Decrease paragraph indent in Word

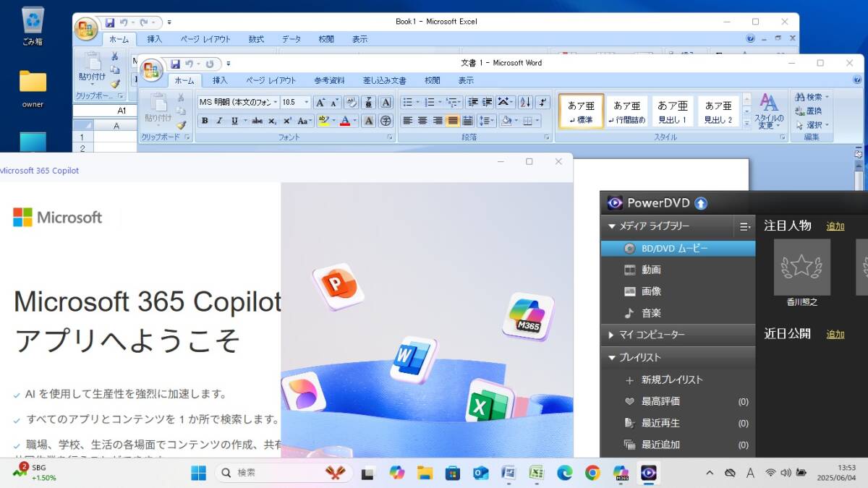pos(472,103)
